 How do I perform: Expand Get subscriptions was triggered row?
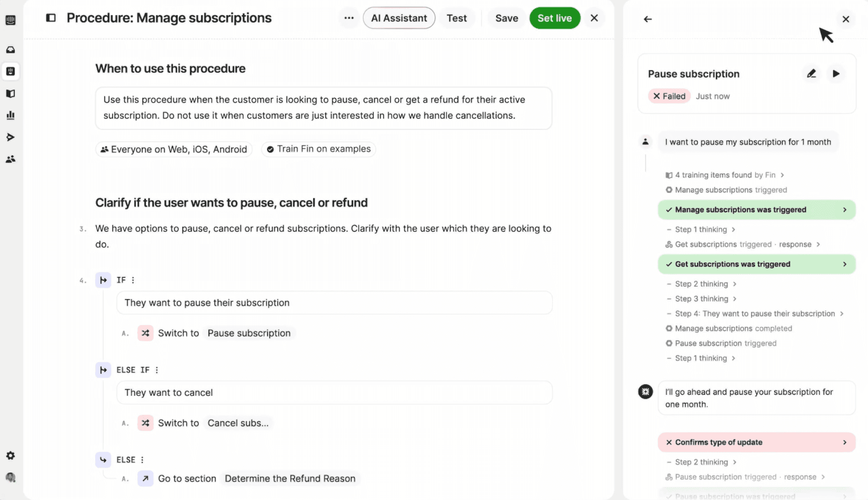pyautogui.click(x=756, y=264)
